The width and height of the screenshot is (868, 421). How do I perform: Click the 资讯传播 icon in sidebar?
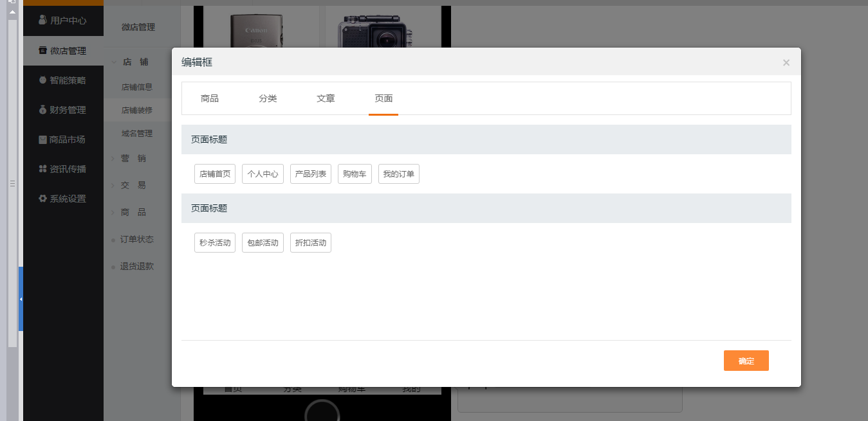[43, 169]
